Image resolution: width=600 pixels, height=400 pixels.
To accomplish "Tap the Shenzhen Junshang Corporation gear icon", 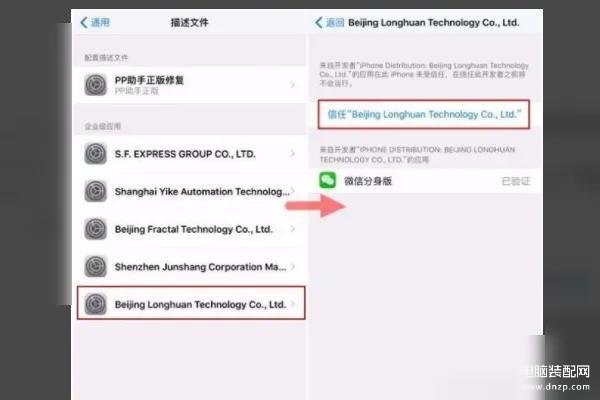I will (96, 266).
